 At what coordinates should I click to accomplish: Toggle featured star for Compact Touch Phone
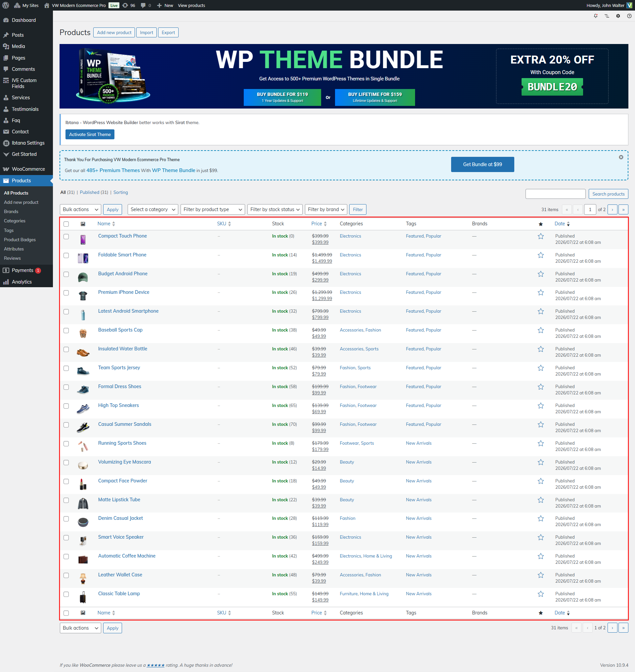(x=540, y=237)
